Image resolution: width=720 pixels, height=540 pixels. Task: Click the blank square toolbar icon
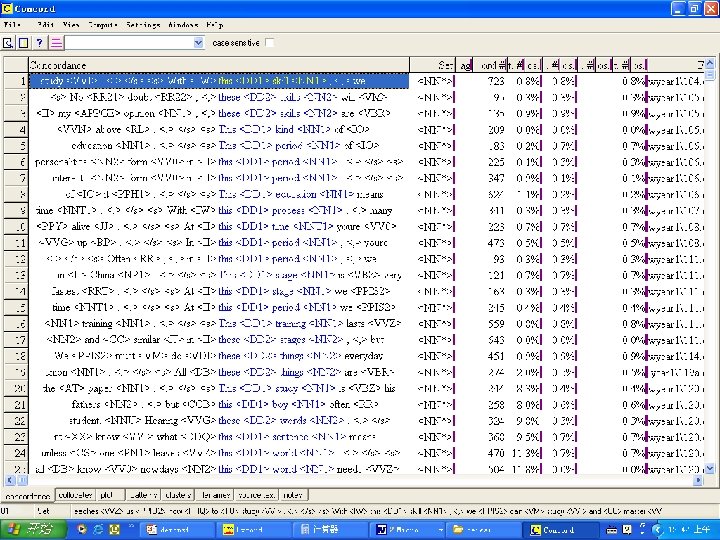coord(23,43)
